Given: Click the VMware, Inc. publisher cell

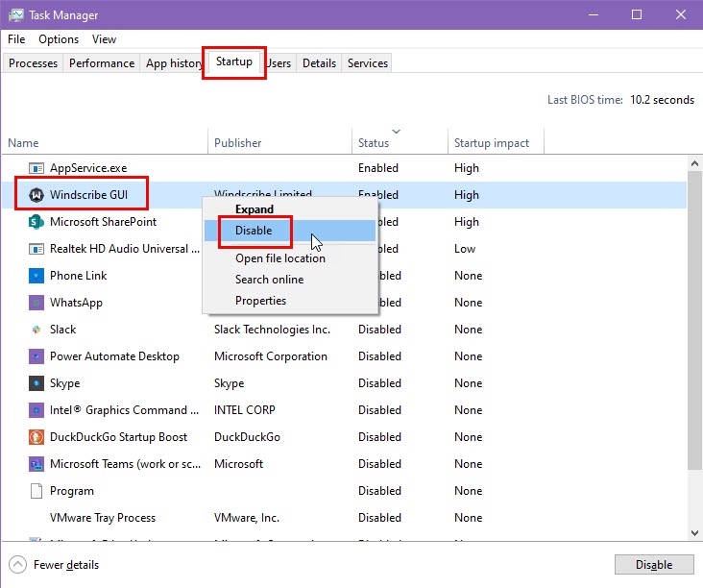Looking at the screenshot, I should (247, 518).
